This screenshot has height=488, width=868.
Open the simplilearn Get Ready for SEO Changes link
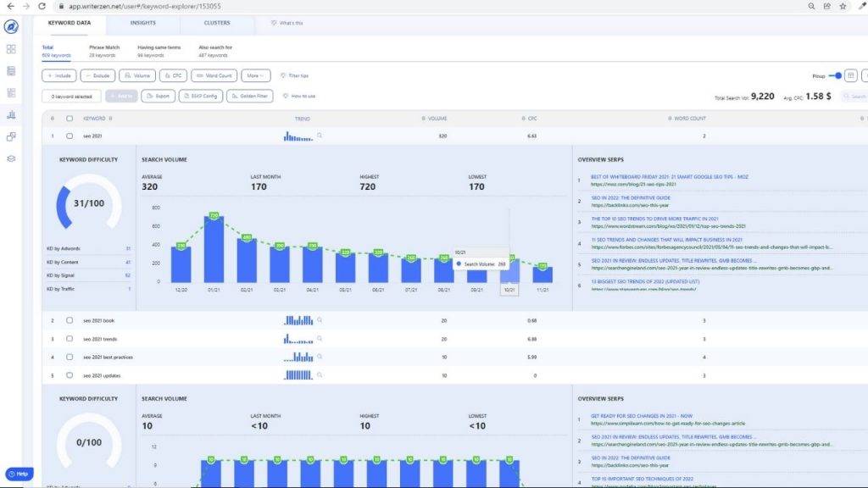(x=642, y=416)
